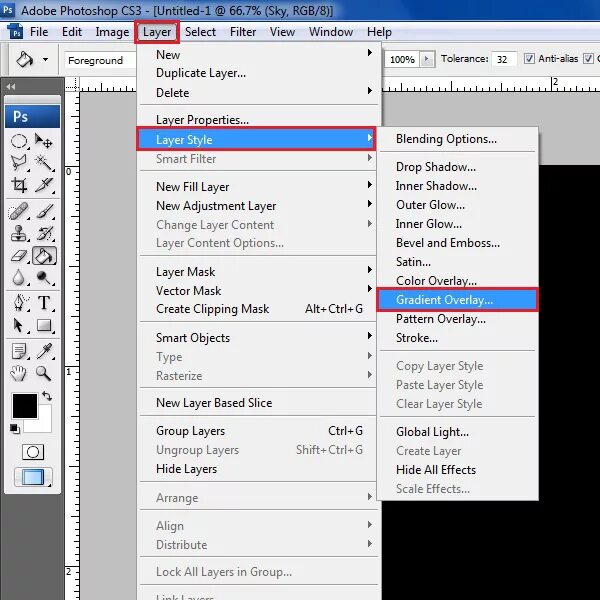Open the Foreground fill source dropdown
The height and width of the screenshot is (600, 600).
tap(100, 60)
